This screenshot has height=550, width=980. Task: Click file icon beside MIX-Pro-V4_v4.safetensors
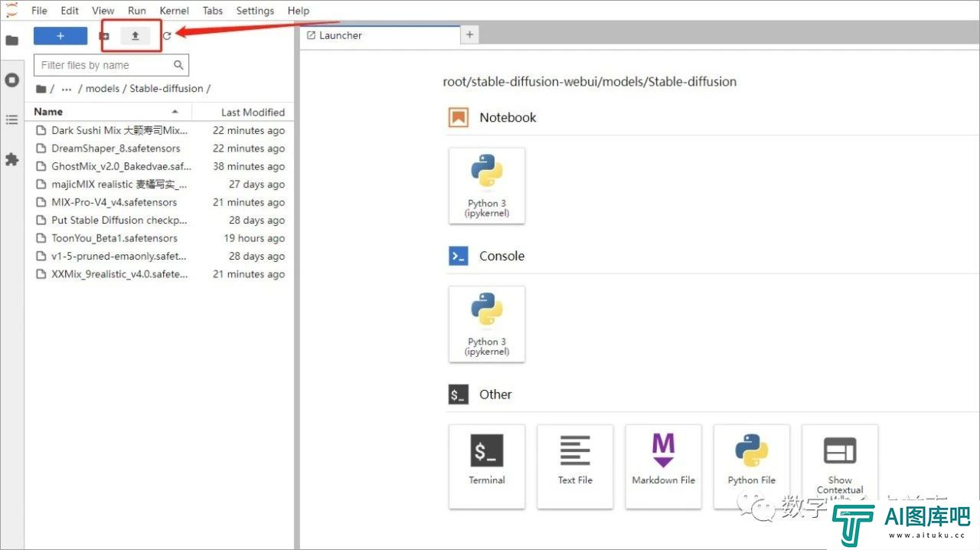pos(41,202)
